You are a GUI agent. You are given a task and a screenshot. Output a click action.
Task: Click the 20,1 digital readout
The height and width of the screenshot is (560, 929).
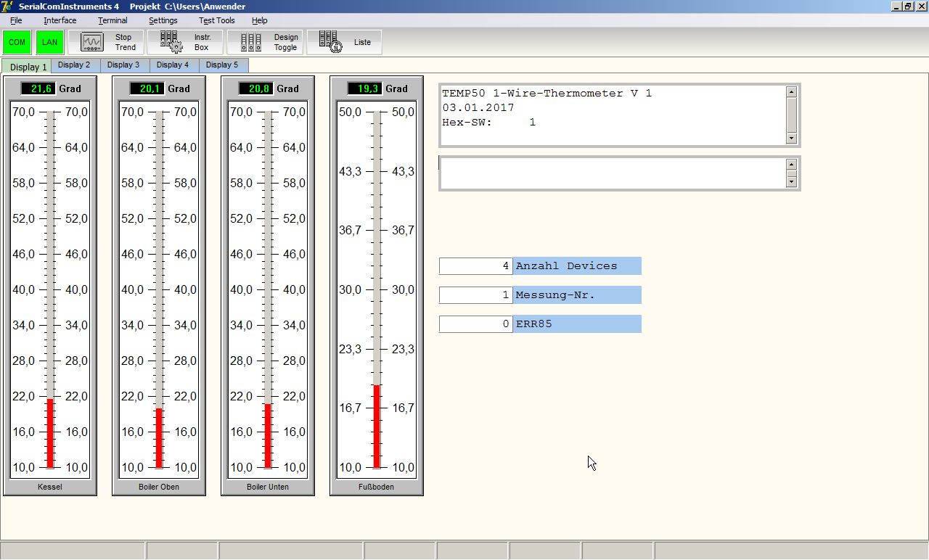[147, 88]
